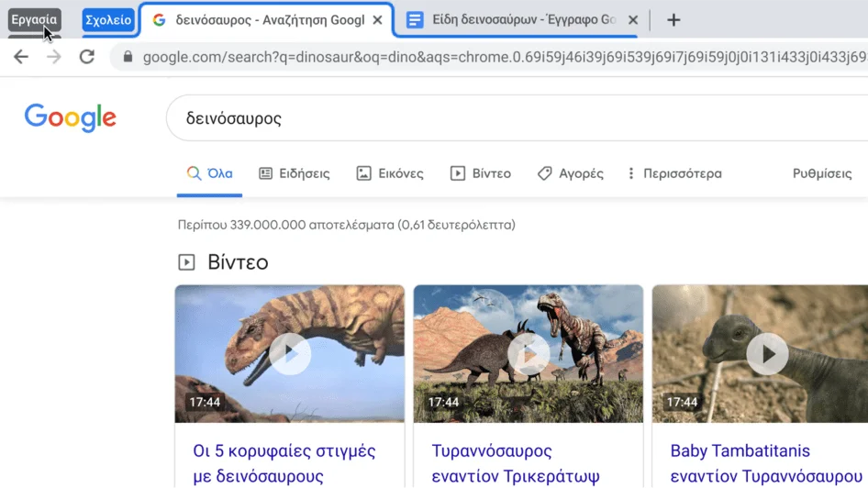Click the Εργασία tab group label

[34, 20]
